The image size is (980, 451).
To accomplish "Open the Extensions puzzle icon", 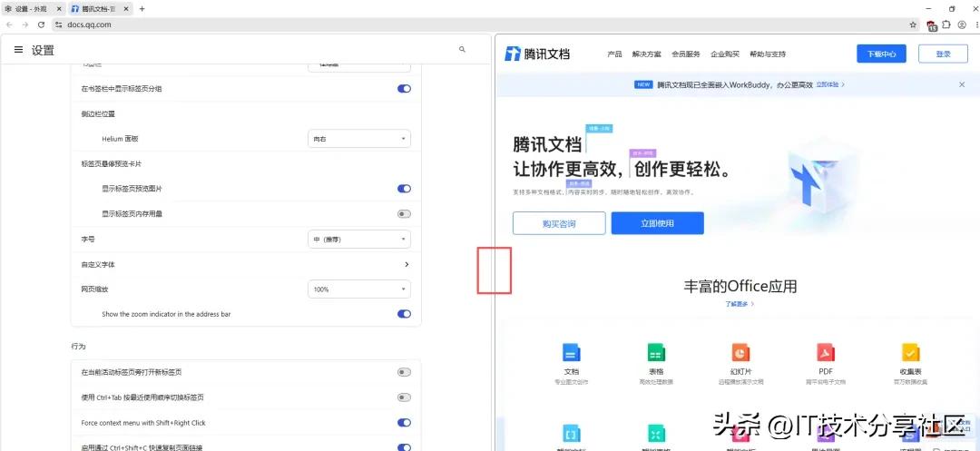I will coord(946,25).
